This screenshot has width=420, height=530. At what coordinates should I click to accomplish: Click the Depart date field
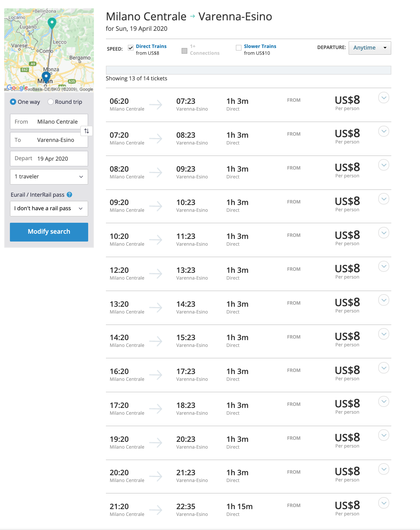pos(49,159)
